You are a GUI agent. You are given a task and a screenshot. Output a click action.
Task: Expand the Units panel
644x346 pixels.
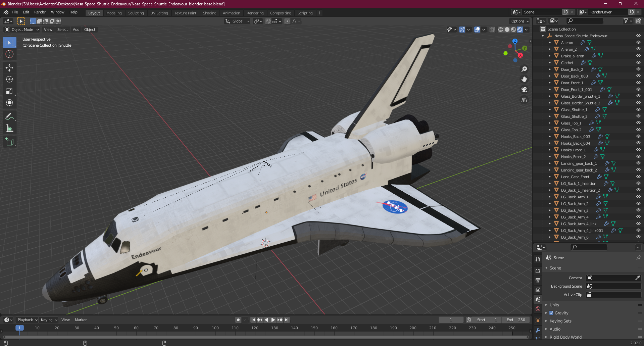coord(554,305)
